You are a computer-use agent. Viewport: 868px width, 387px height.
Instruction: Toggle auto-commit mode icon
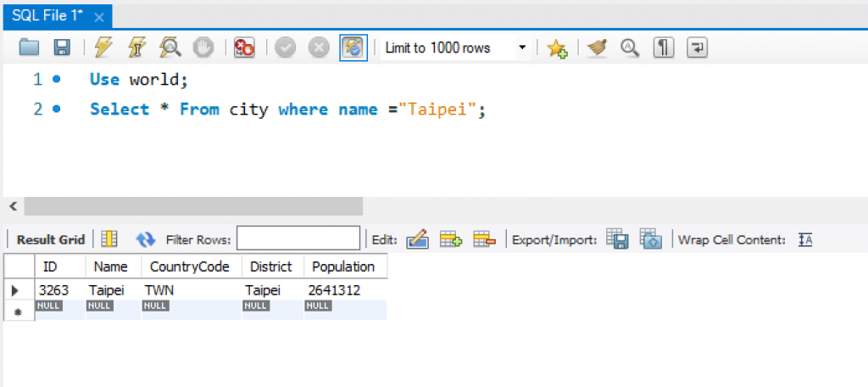pos(353,48)
